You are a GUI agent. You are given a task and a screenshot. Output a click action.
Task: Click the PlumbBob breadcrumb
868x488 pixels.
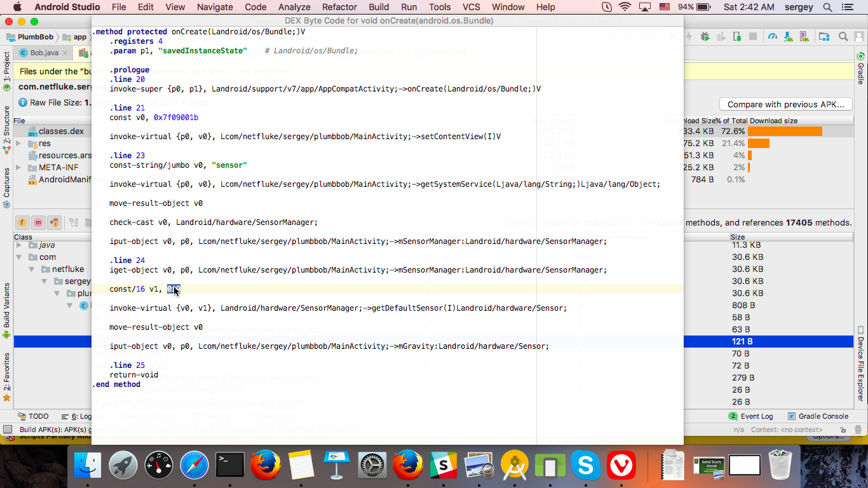[31, 37]
